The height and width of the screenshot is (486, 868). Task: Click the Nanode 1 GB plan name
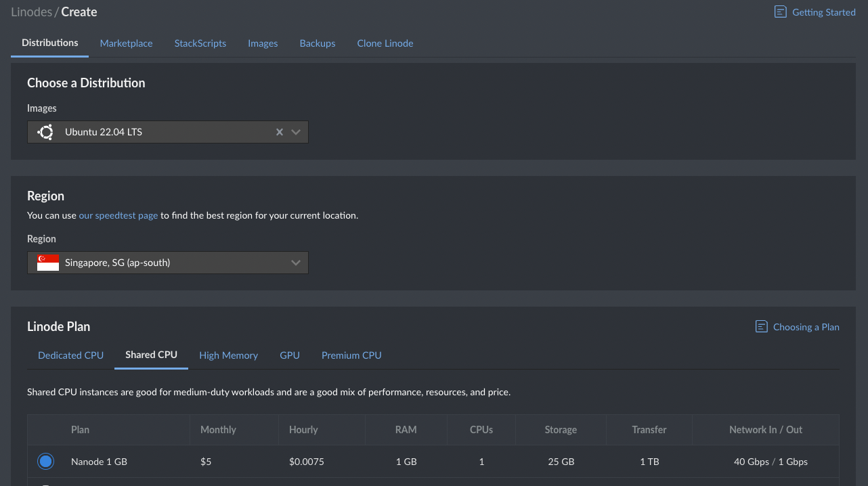[x=99, y=462]
